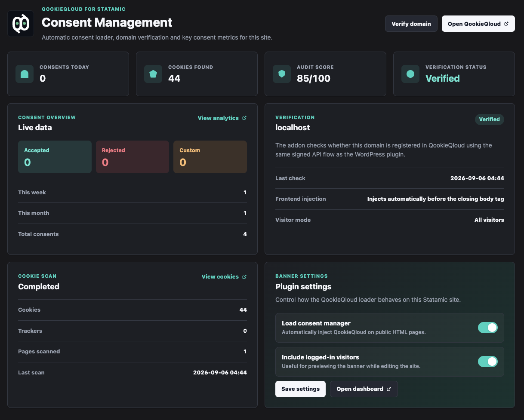
Task: Select the Custom consent tile
Action: (x=210, y=157)
